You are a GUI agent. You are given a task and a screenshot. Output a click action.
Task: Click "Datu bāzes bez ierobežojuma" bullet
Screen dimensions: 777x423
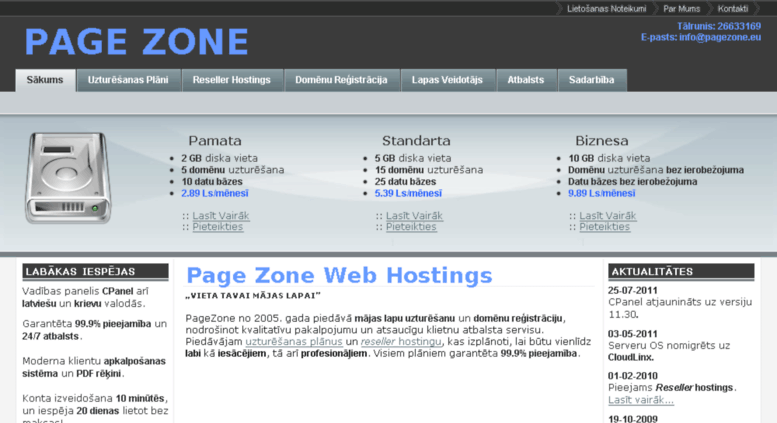632,181
